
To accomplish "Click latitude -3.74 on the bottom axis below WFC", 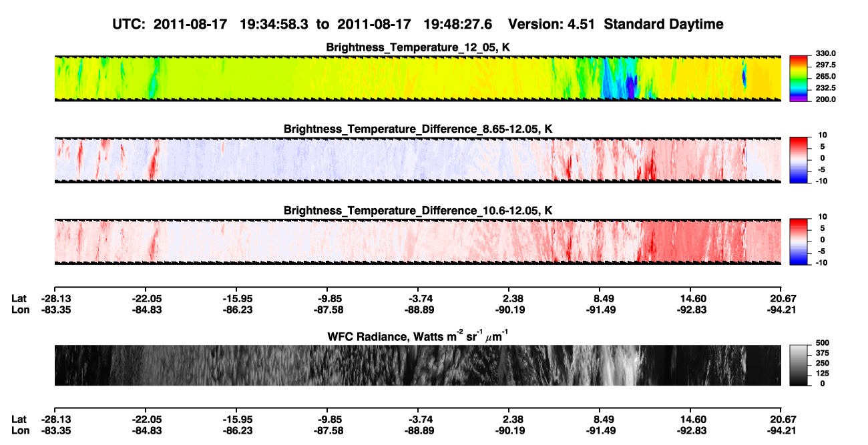I will point(418,419).
